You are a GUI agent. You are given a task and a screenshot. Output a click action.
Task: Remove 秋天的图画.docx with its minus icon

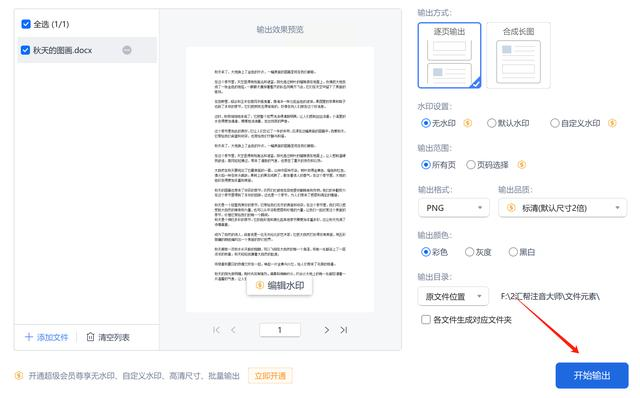click(x=127, y=50)
